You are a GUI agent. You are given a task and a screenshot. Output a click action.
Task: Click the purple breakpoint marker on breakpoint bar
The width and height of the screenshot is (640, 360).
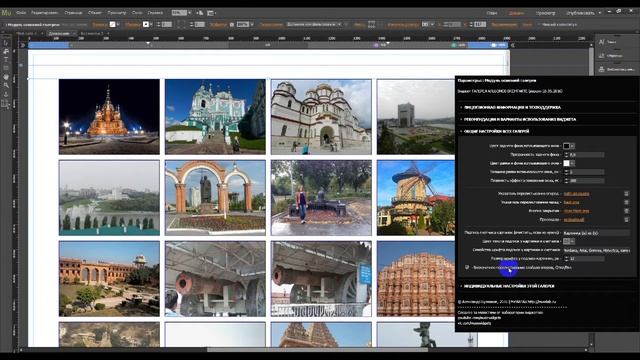(376, 45)
